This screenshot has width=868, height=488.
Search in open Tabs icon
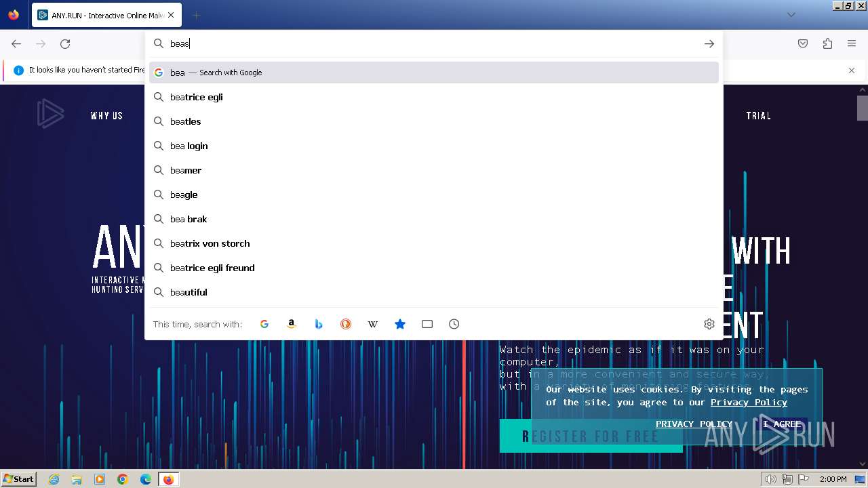[x=427, y=324]
